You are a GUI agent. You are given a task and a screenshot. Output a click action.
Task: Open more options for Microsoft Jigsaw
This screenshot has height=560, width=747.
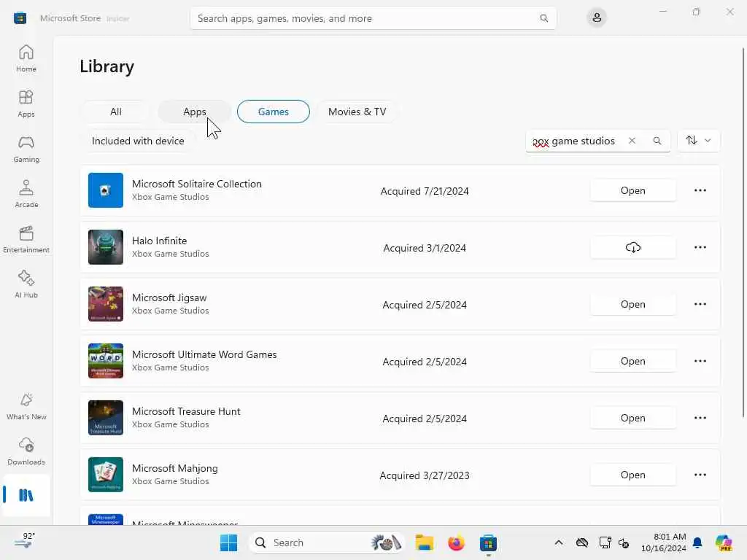click(700, 304)
